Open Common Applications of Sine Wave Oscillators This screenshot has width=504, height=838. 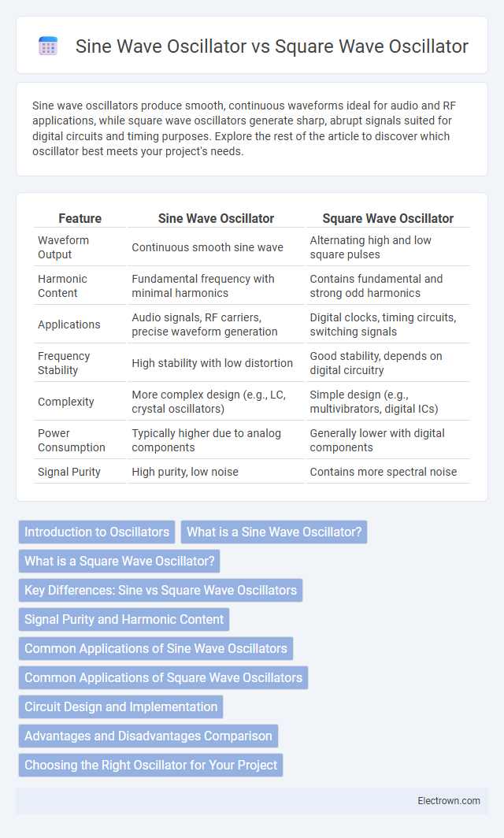click(x=155, y=648)
